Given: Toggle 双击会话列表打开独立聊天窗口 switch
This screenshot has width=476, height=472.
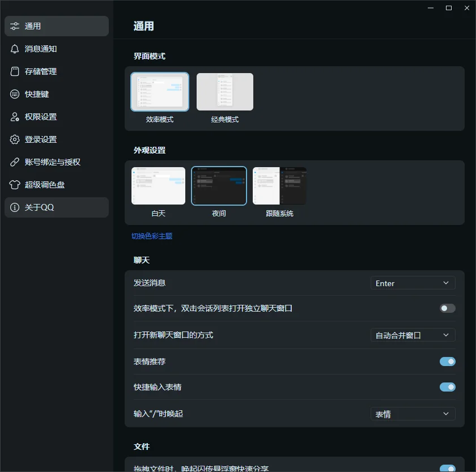Looking at the screenshot, I should pos(448,308).
